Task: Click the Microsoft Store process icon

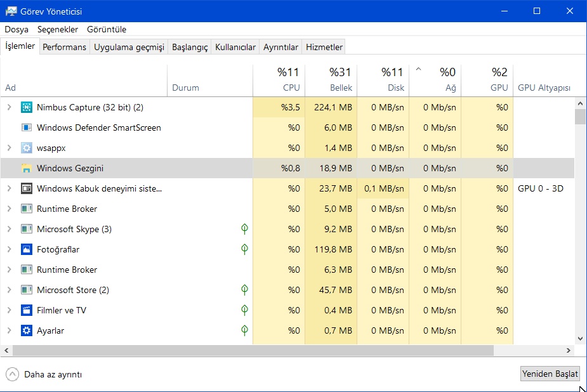Action: pos(26,290)
